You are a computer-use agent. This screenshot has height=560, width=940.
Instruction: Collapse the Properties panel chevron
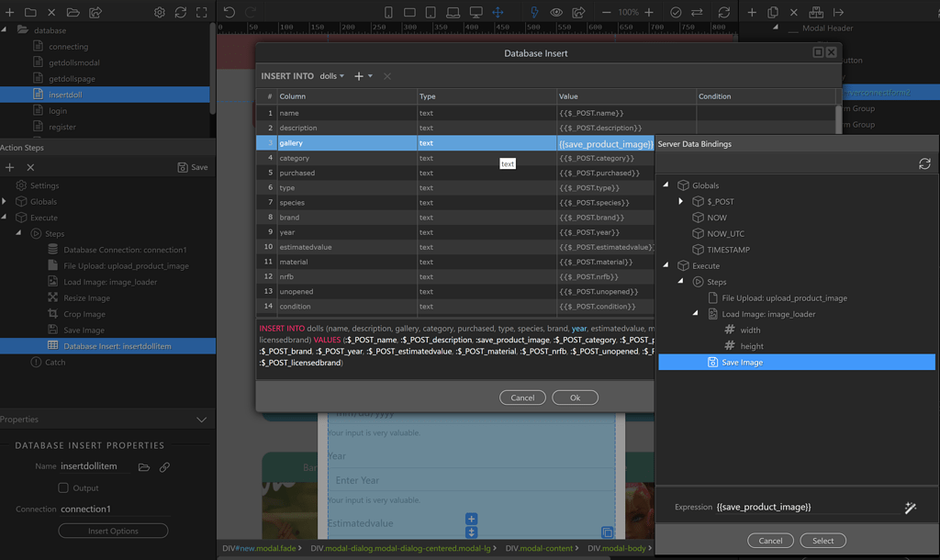click(x=202, y=420)
